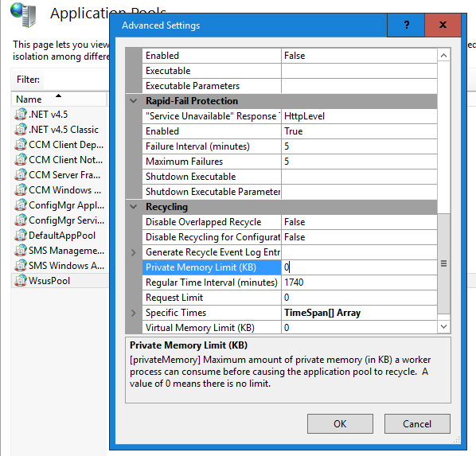Click the Application Pools server globe icon
Viewport: 476px width, 456px height.
24,14
